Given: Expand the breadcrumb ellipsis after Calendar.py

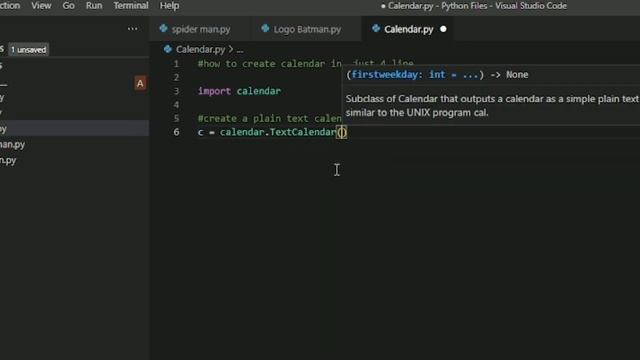Looking at the screenshot, I should 240,50.
